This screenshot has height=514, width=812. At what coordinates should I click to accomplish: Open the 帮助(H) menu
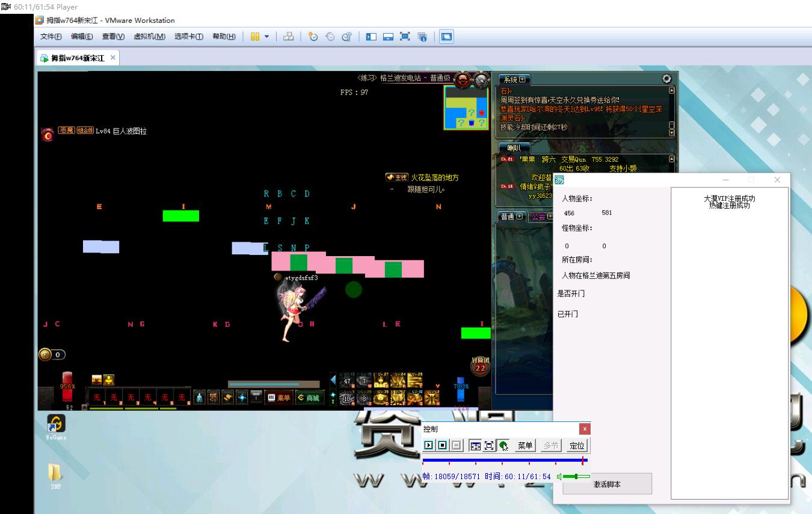click(224, 37)
